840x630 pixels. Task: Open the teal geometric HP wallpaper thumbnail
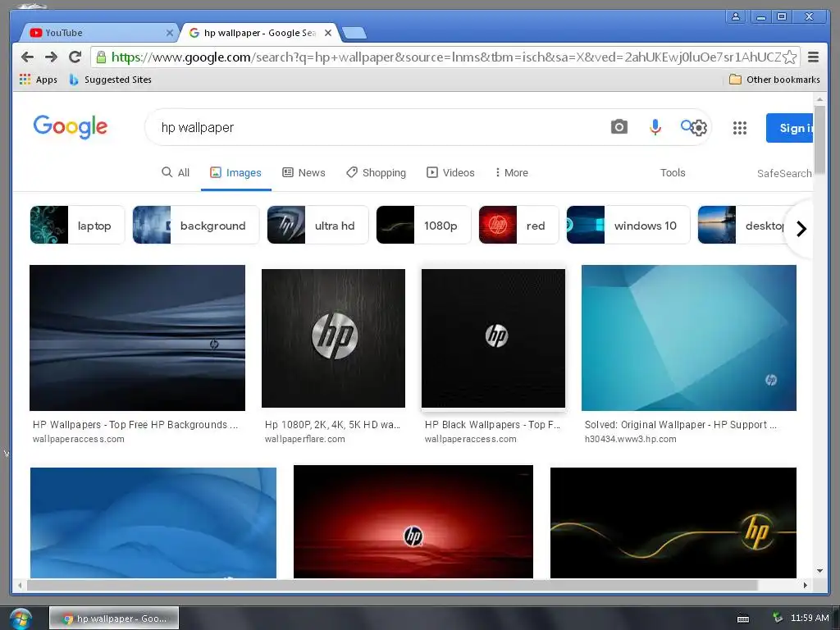click(689, 337)
